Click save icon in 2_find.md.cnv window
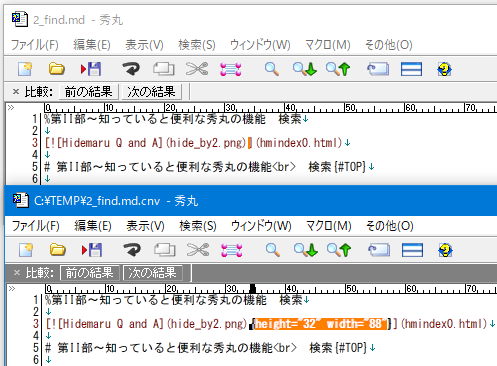Image resolution: width=497 pixels, height=366 pixels. [x=92, y=250]
